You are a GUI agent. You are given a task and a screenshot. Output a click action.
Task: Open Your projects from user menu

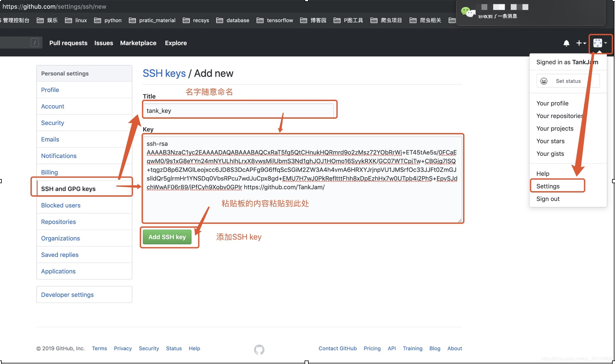(x=555, y=128)
